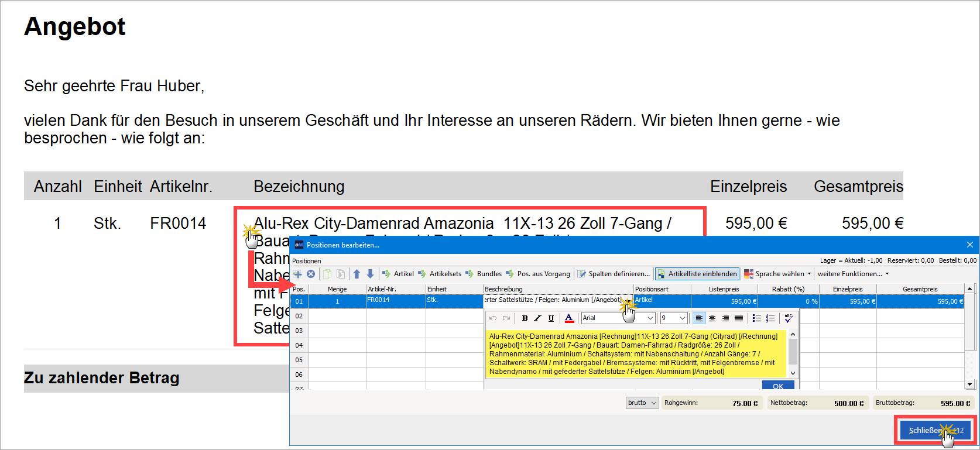
Task: Click into the yellow description text area
Action: (637, 354)
